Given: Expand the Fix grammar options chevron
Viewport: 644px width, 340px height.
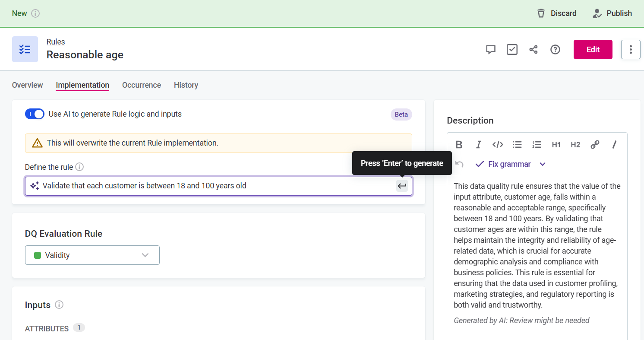Looking at the screenshot, I should (x=542, y=164).
